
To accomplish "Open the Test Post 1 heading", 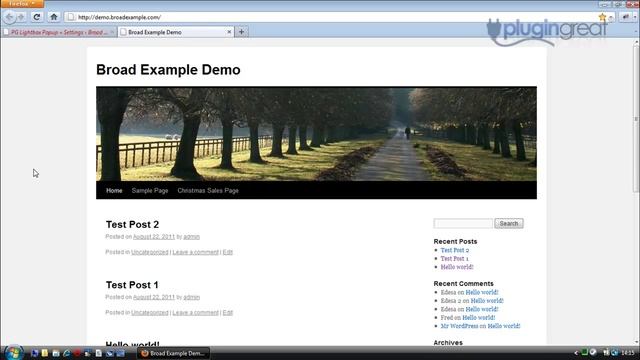I will pyautogui.click(x=132, y=285).
